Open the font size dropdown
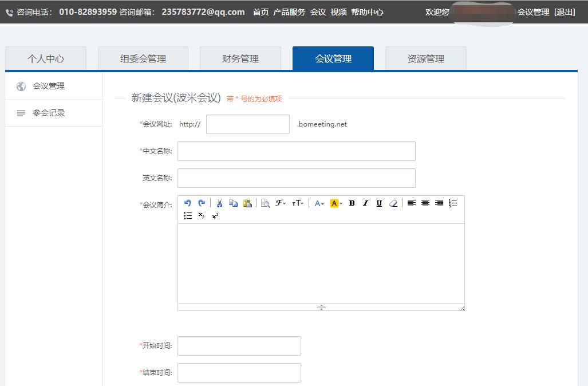This screenshot has height=386, width=588. click(x=298, y=203)
